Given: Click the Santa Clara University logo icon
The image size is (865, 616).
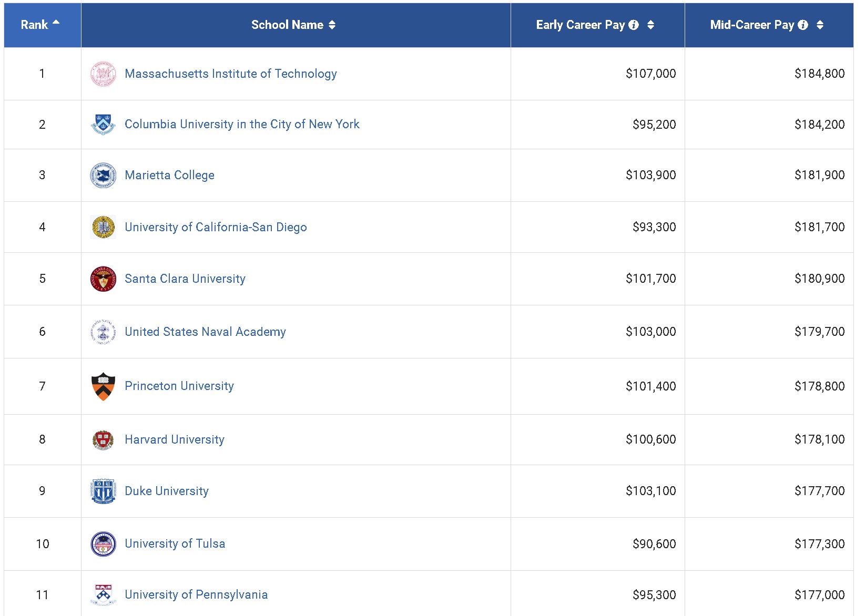Looking at the screenshot, I should pyautogui.click(x=103, y=279).
